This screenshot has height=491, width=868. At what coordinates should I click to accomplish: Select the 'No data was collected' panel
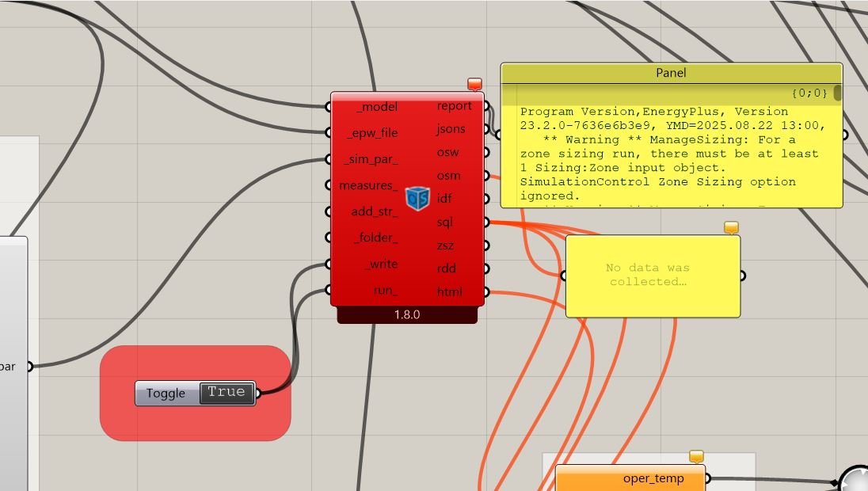[x=653, y=276]
